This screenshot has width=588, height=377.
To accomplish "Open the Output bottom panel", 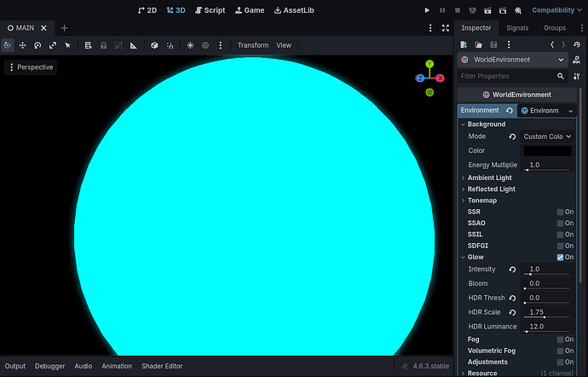I will pos(15,366).
